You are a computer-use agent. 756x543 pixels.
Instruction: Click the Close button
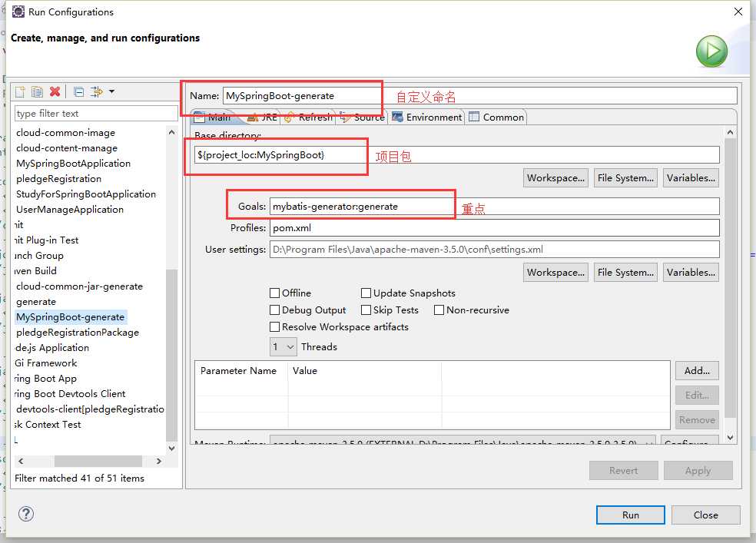705,515
